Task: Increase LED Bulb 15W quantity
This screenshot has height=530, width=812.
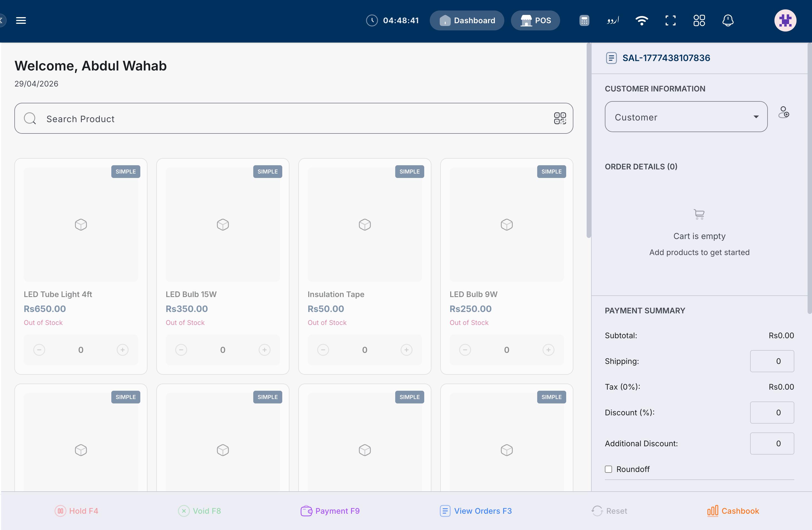Action: [x=264, y=350]
